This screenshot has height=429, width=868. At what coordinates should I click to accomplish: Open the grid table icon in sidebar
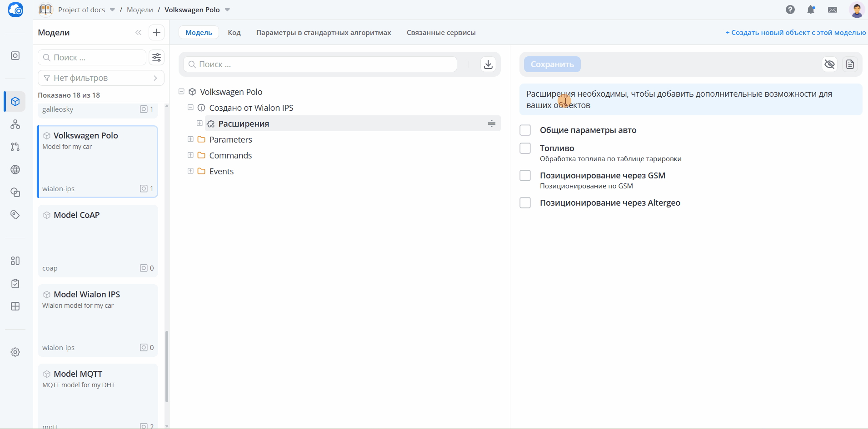pos(15,306)
